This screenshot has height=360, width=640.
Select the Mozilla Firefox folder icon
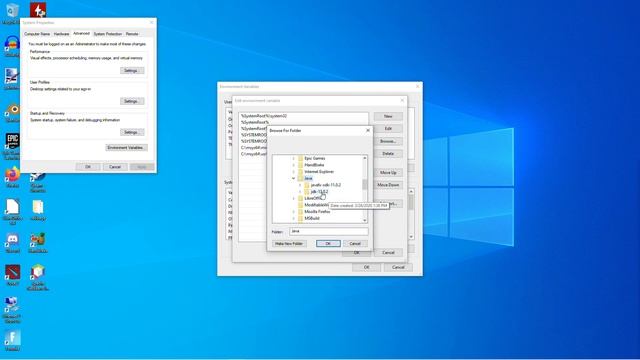[x=301, y=212]
